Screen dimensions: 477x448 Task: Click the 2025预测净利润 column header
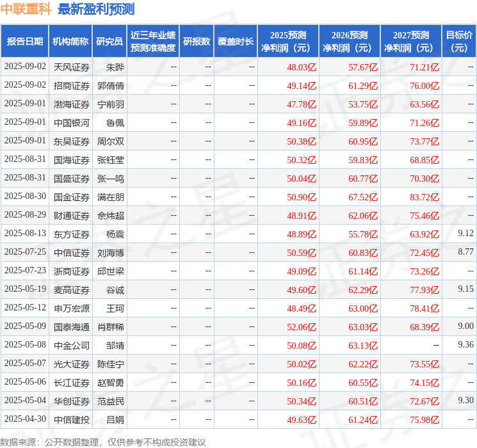(x=288, y=42)
